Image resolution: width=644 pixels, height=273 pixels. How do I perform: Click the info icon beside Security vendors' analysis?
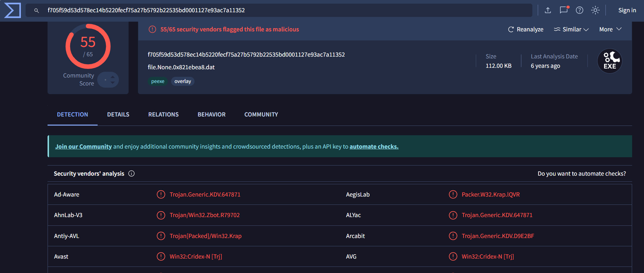(131, 173)
